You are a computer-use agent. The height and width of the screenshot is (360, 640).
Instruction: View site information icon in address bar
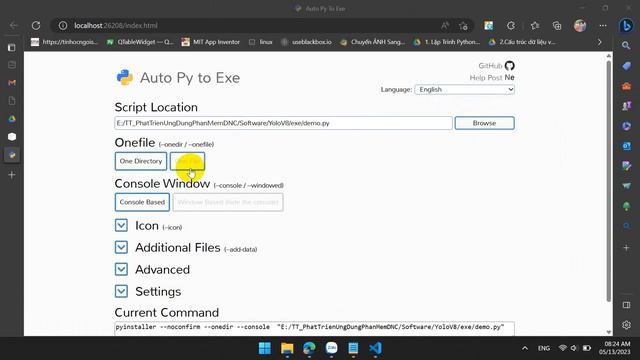pos(63,25)
